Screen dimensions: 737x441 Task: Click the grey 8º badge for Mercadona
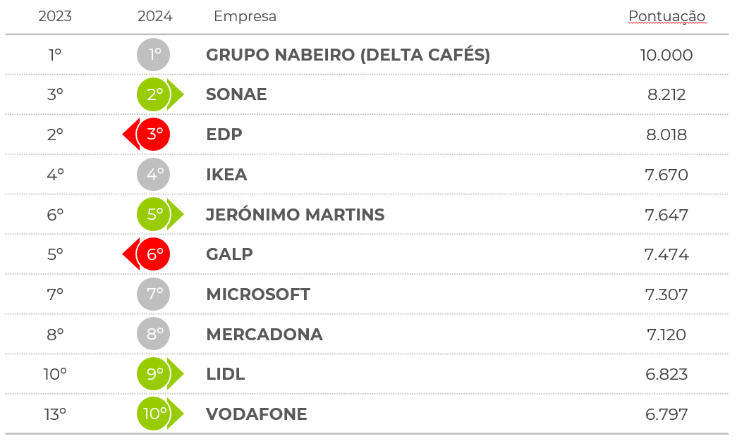click(x=154, y=334)
